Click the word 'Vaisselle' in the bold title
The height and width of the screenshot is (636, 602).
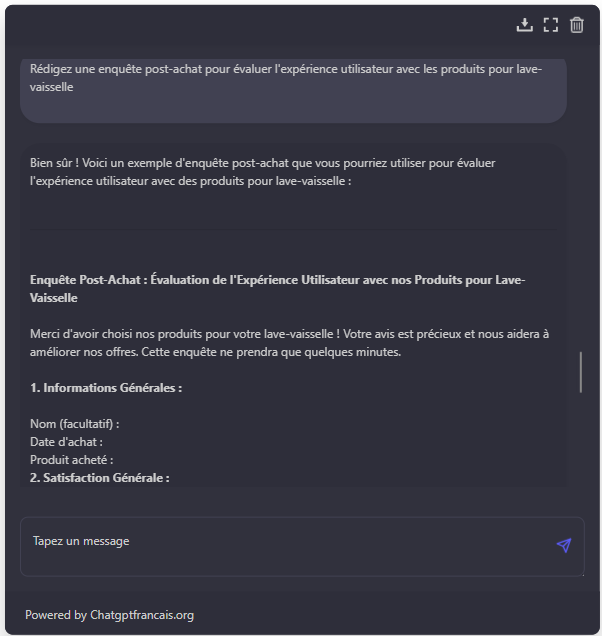[x=54, y=298]
